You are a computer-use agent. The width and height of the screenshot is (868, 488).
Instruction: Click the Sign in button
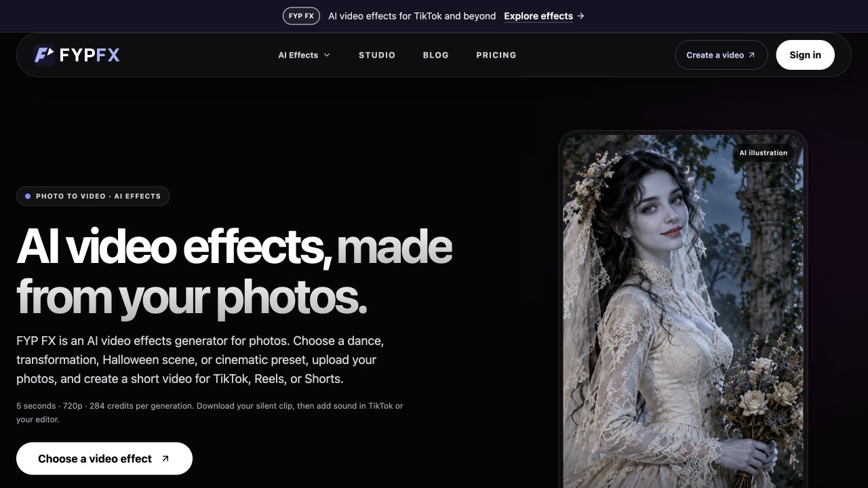click(805, 55)
